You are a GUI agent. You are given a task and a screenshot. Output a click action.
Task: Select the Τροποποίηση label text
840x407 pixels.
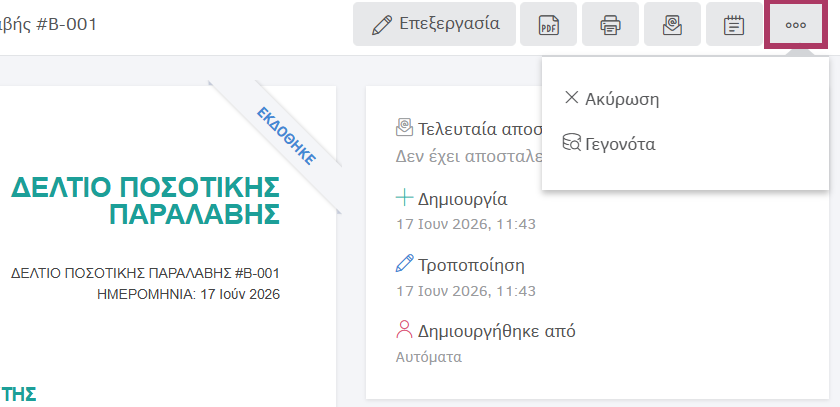click(471, 265)
